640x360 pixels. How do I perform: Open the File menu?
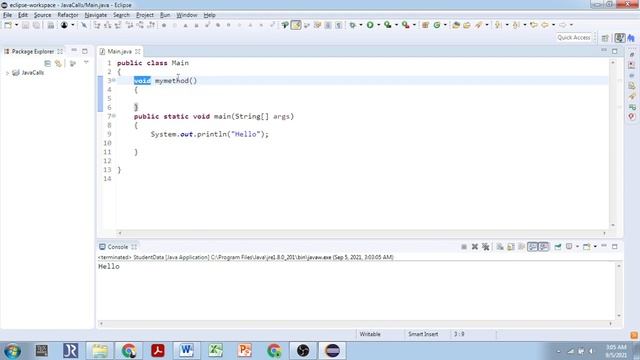(7, 15)
